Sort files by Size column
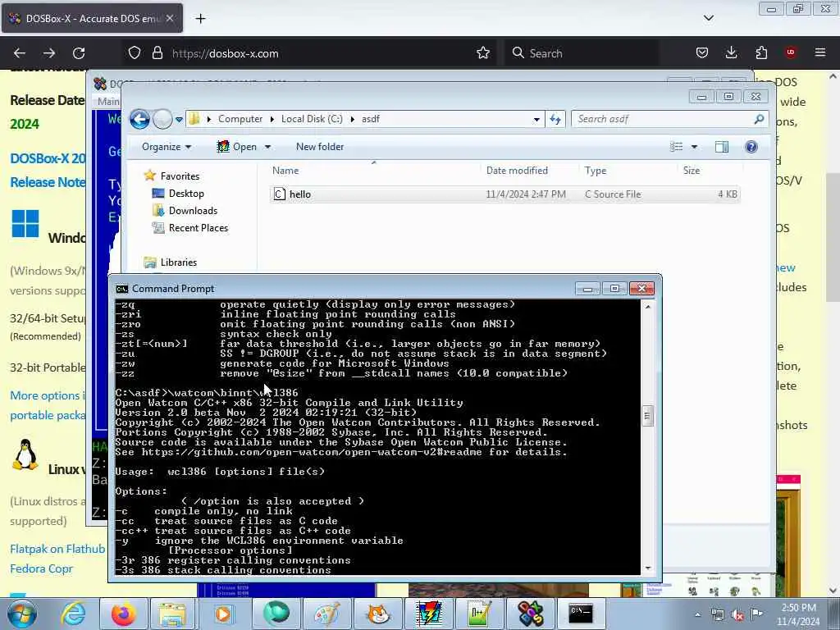The width and height of the screenshot is (840, 630). tap(691, 171)
